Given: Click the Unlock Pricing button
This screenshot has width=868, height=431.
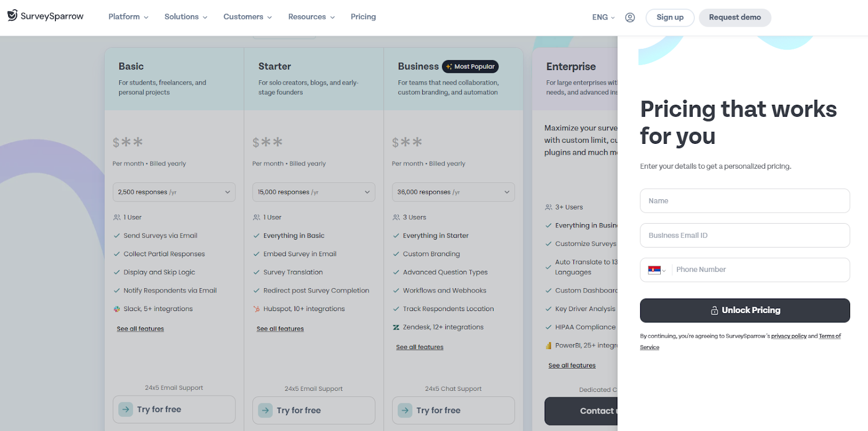Looking at the screenshot, I should pos(745,310).
